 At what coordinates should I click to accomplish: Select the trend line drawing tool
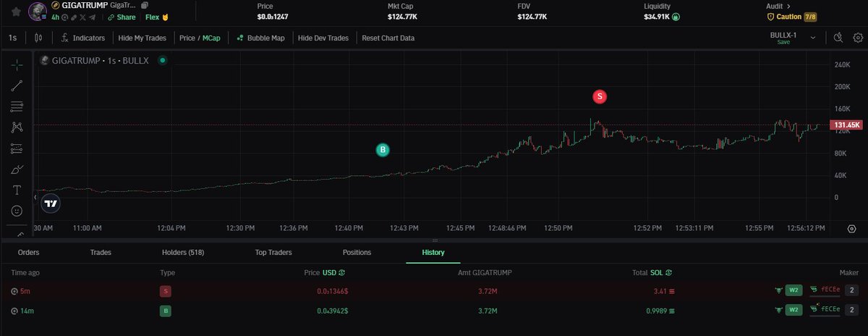[17, 85]
